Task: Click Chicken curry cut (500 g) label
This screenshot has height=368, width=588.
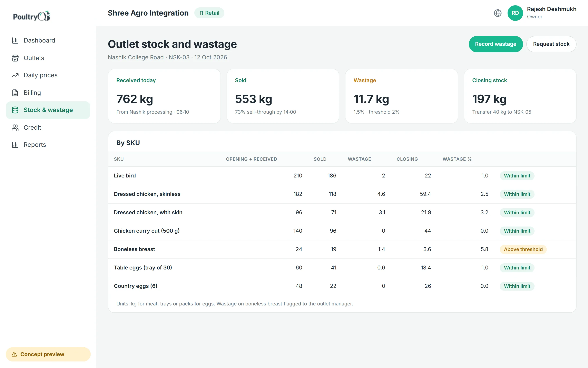Action: pyautogui.click(x=147, y=231)
